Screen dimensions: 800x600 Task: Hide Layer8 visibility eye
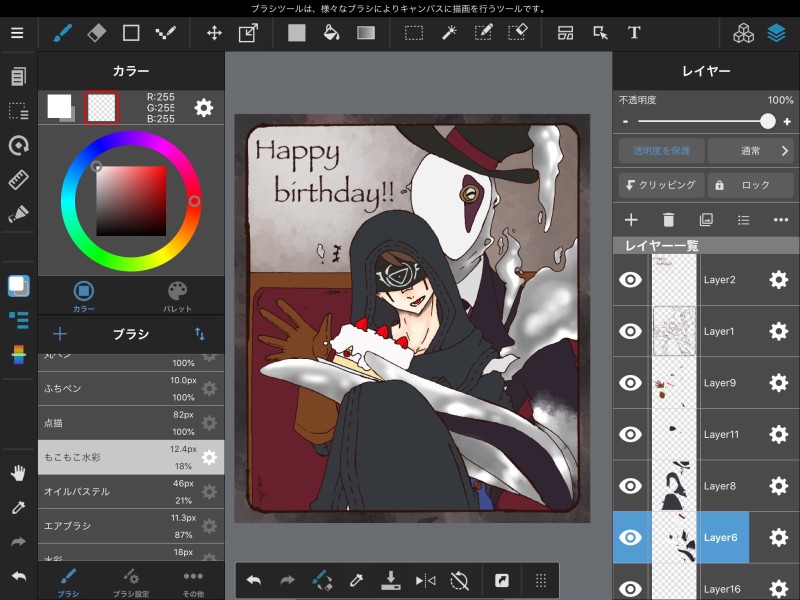coord(630,486)
